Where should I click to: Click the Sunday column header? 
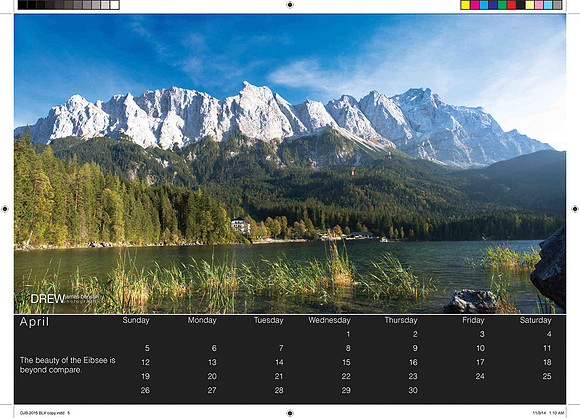point(136,320)
